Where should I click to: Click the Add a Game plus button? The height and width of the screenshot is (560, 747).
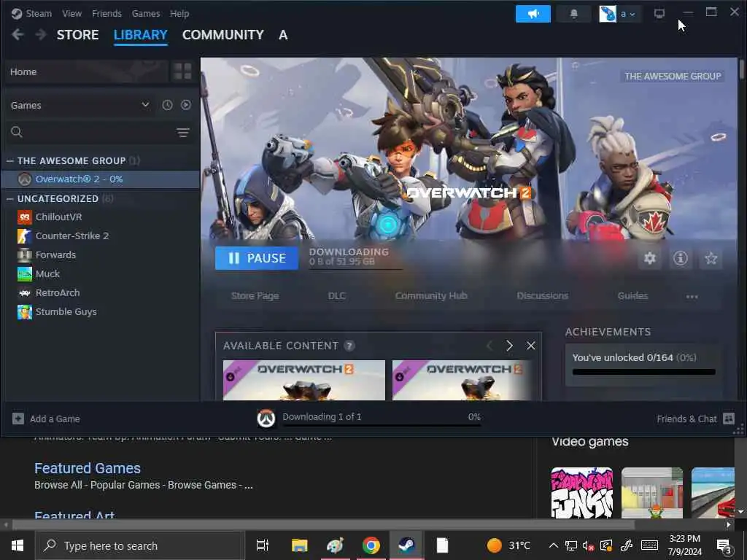[18, 419]
